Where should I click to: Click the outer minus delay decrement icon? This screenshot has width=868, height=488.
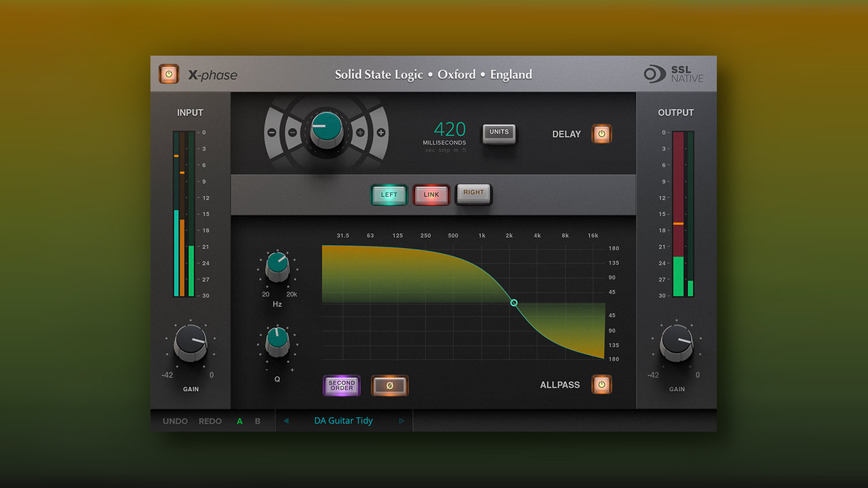[271, 133]
